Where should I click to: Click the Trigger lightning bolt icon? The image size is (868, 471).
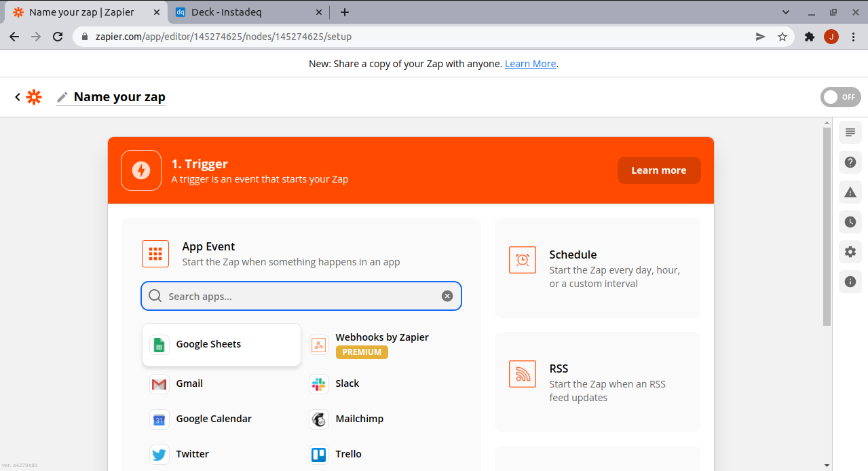click(x=141, y=170)
